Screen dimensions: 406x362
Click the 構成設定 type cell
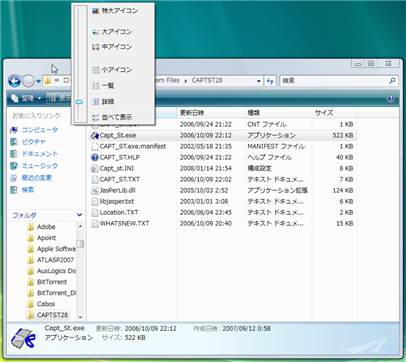click(259, 169)
